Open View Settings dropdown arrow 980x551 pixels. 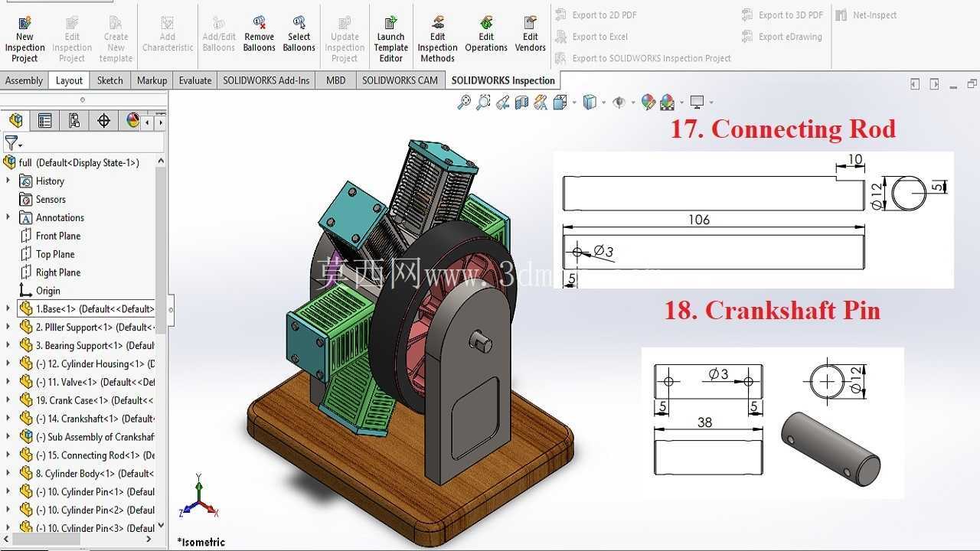click(x=710, y=103)
